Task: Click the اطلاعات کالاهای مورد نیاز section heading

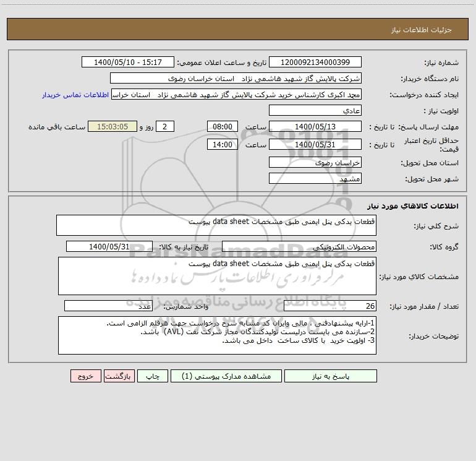Action: click(x=413, y=206)
